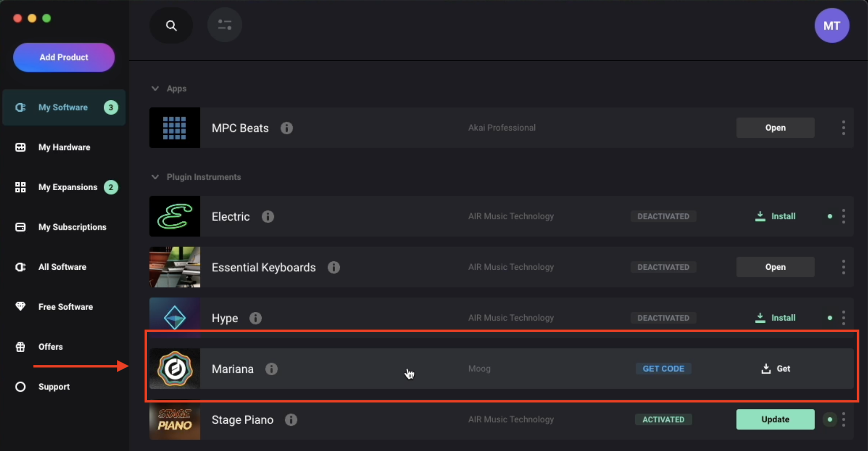Open Essential Keyboards plugin
This screenshot has width=868, height=451.
775,267
